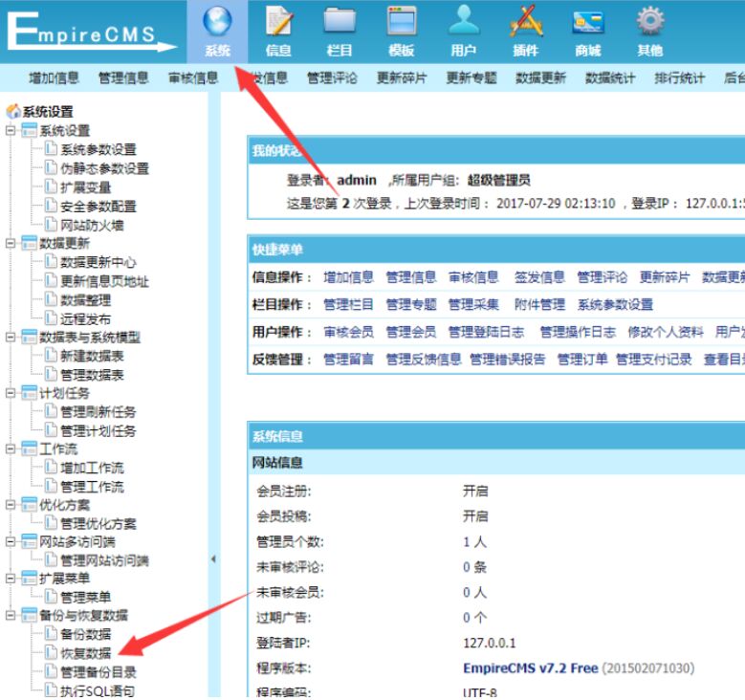
Task: Collapse the 备份与恢复数据 tree group
Action: click(11, 616)
